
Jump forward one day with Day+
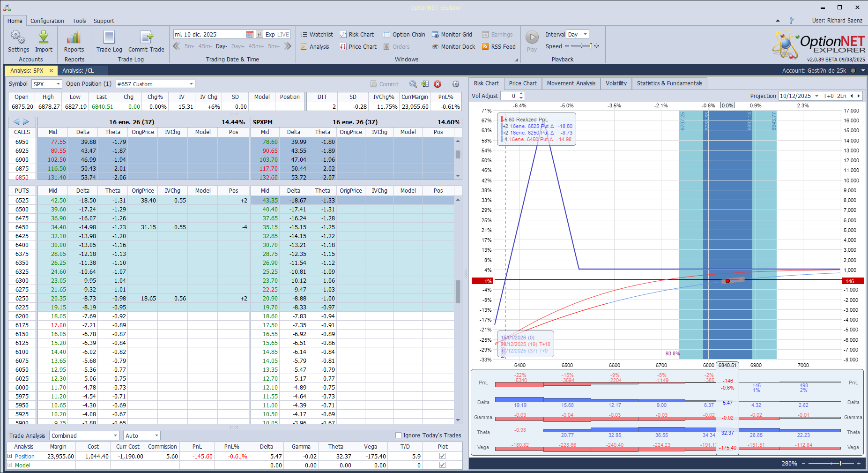coord(237,46)
